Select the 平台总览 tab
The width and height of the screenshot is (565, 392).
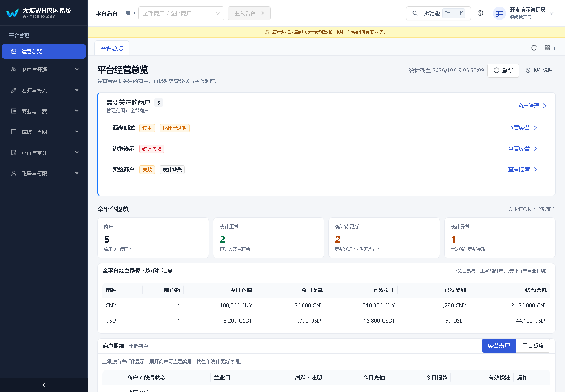pos(112,48)
